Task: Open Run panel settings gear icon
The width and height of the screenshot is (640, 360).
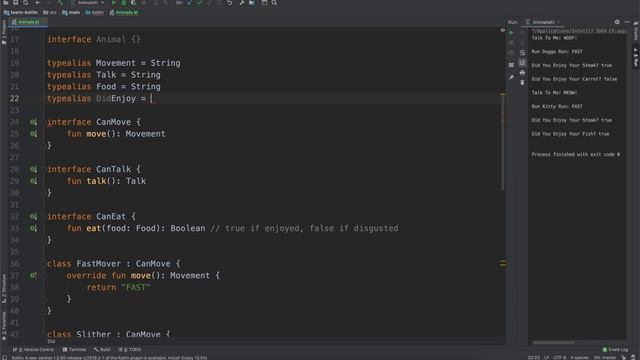Action: coord(617,22)
